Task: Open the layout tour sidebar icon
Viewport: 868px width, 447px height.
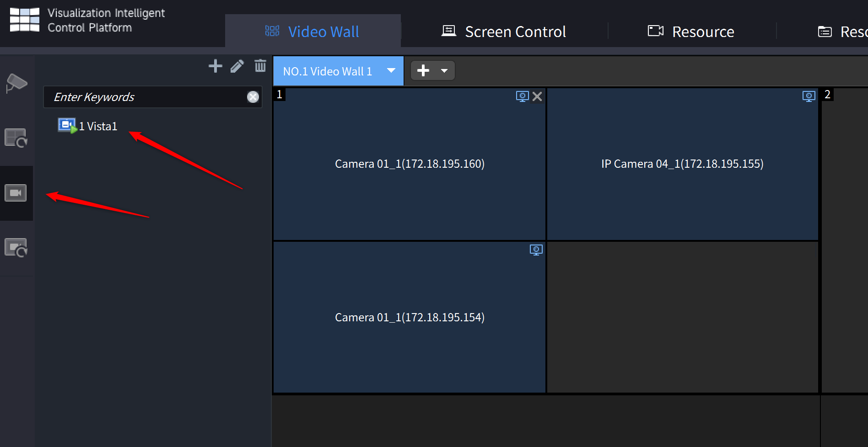Action: tap(16, 138)
